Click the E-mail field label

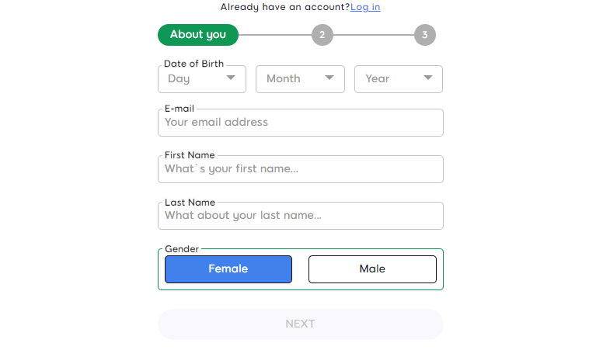pyautogui.click(x=180, y=109)
